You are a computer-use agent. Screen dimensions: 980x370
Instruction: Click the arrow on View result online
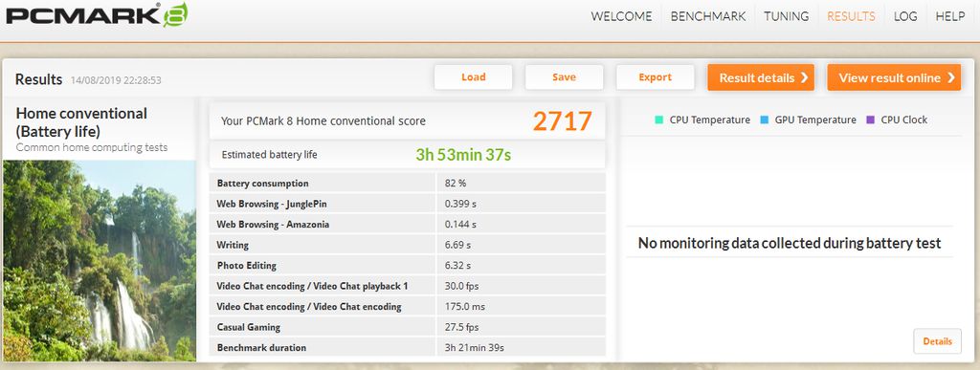(950, 78)
